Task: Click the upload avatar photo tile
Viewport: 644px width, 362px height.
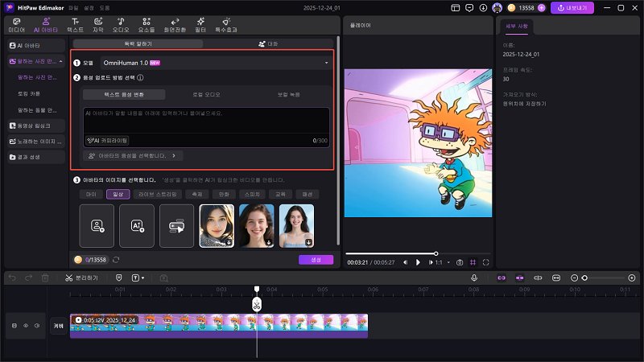Action: point(97,226)
